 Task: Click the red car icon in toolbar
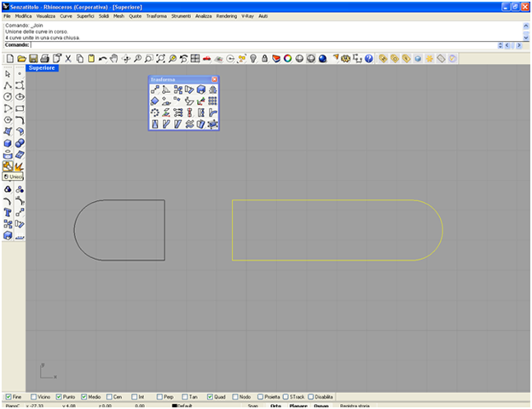tap(206, 59)
